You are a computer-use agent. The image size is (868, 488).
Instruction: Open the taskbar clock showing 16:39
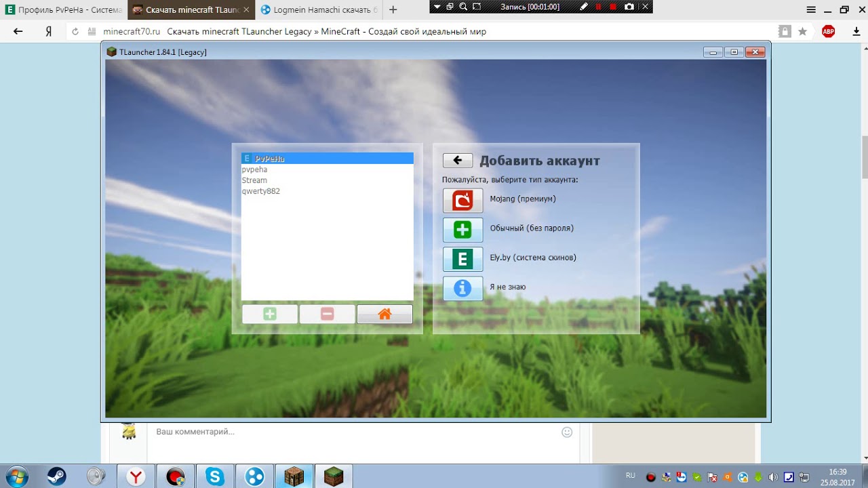pyautogui.click(x=838, y=476)
